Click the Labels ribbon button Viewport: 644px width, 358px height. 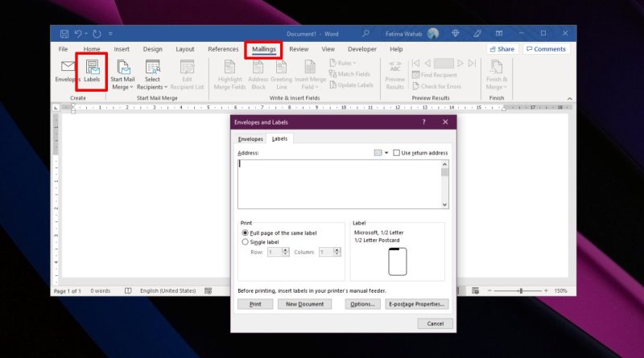(92, 71)
